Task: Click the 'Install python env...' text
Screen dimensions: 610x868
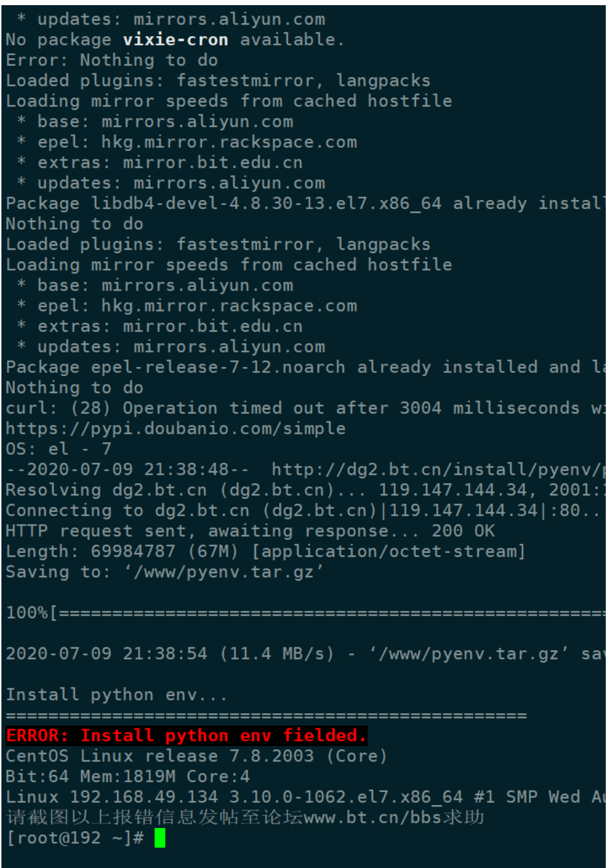Action: [x=117, y=695]
